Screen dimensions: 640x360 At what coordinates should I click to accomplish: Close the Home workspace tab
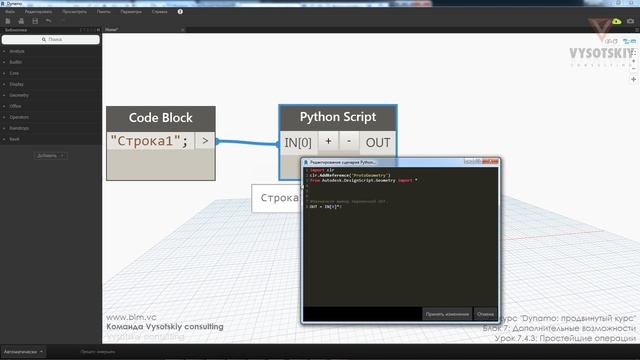182,30
